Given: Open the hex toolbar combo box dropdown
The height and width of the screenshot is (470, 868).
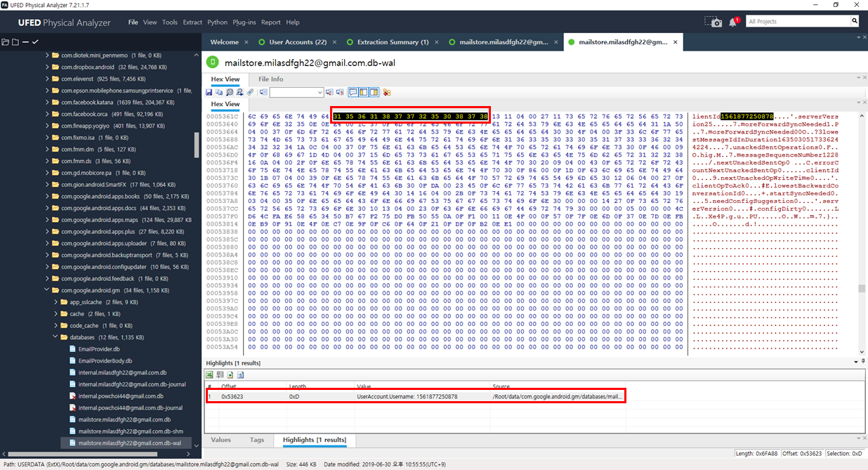Looking at the screenshot, I should [x=320, y=92].
